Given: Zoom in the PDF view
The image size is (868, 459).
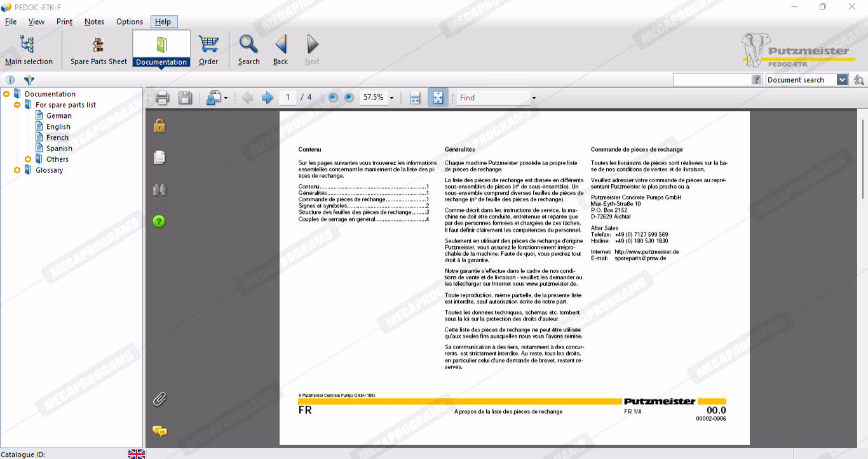Looking at the screenshot, I should coord(349,98).
